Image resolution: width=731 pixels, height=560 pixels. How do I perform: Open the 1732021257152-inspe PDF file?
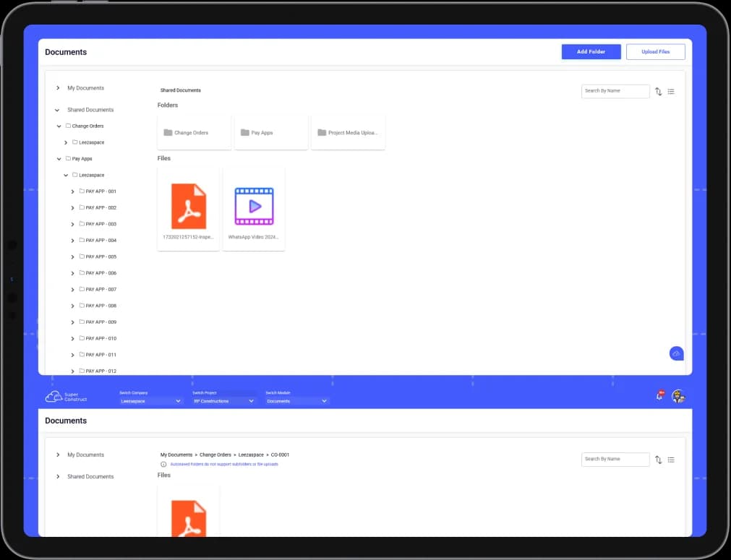[x=188, y=209]
